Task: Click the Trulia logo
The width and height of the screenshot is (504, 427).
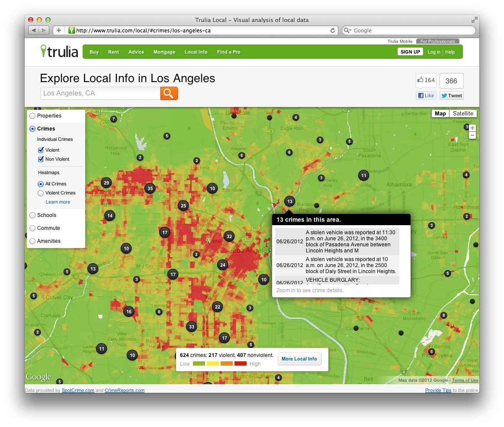Action: pos(59,51)
